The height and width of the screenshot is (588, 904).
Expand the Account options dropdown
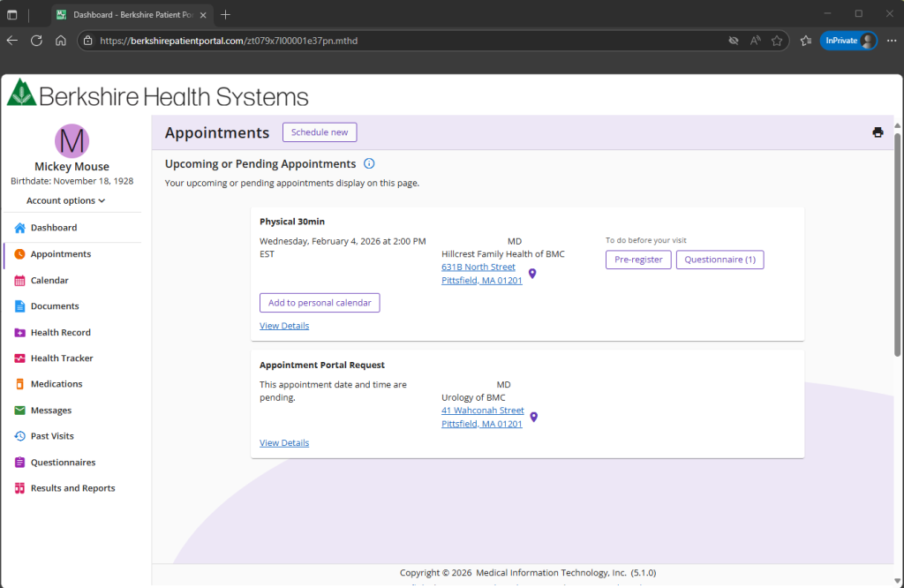(66, 200)
